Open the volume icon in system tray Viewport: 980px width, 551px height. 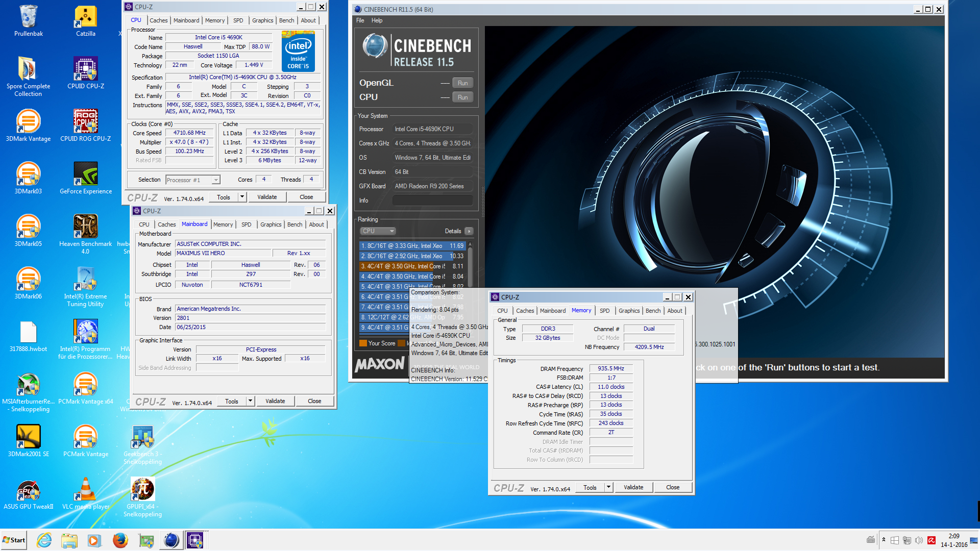click(919, 540)
